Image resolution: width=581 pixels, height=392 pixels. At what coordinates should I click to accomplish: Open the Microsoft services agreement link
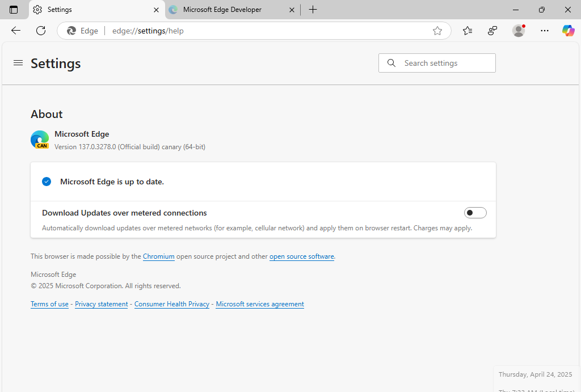click(260, 304)
